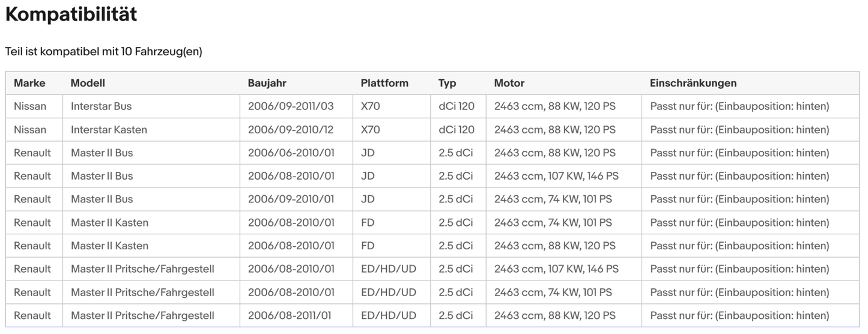Click X70 platform in Interstar Bus row

tap(370, 106)
